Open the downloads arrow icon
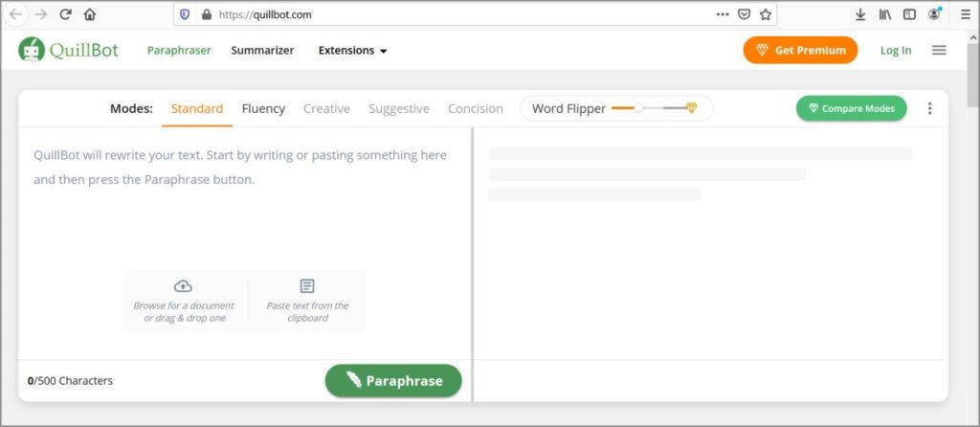 click(x=860, y=14)
